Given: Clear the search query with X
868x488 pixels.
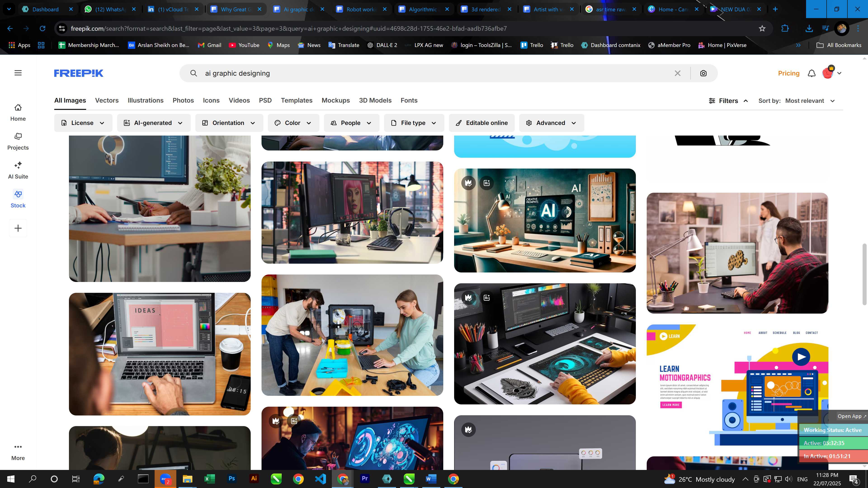Looking at the screenshot, I should coord(678,73).
